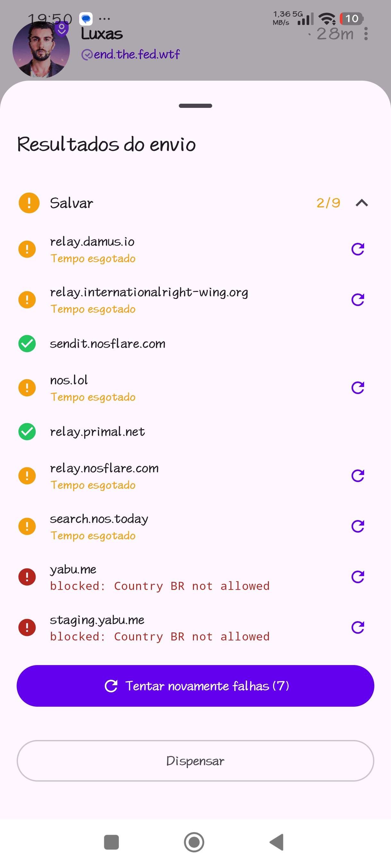The height and width of the screenshot is (868, 391).
Task: Tap the red error icon beside yabu.me
Action: tap(27, 577)
